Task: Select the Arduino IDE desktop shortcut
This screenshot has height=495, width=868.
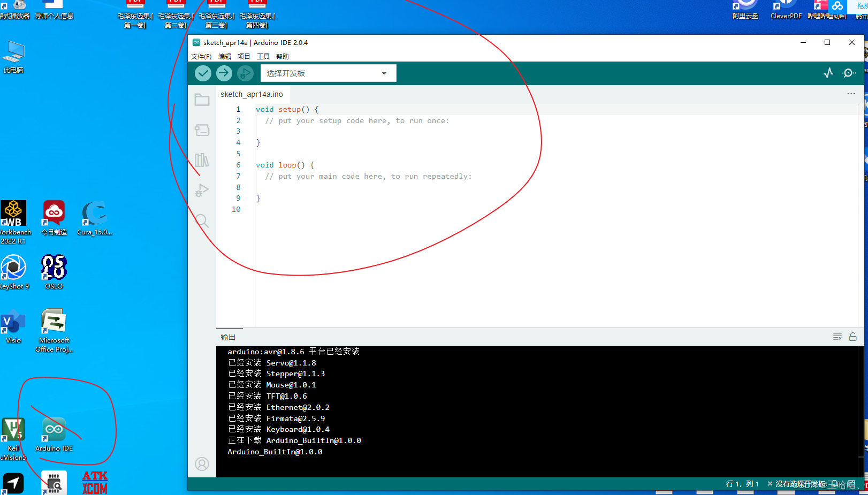Action: (x=54, y=435)
